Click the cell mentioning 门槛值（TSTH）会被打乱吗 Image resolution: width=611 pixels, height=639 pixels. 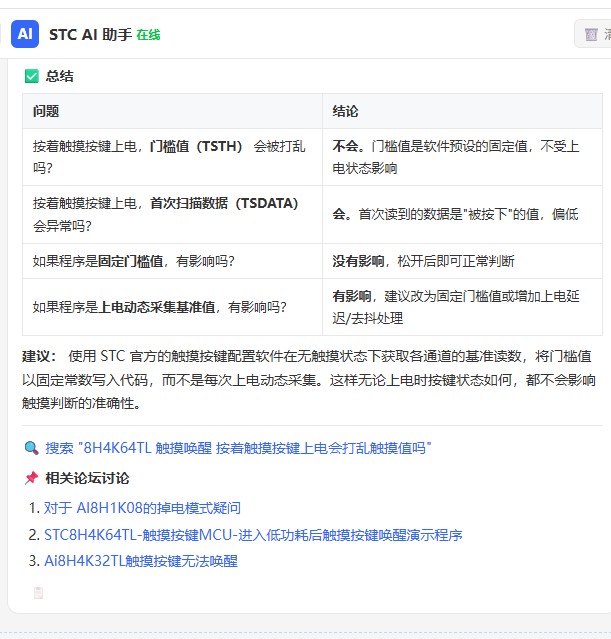pos(172,157)
